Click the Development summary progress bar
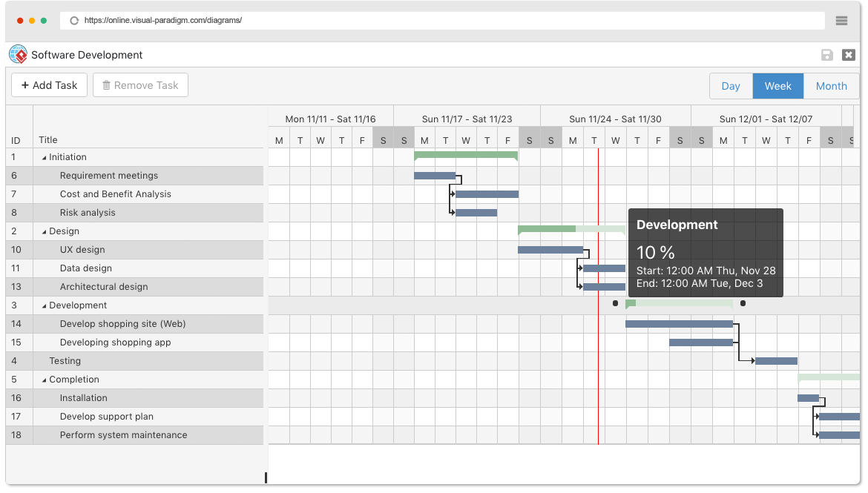Image resolution: width=868 pixels, height=493 pixels. 679,303
